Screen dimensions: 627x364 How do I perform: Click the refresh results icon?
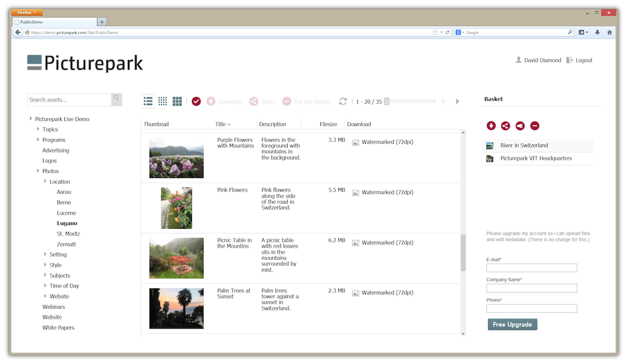(343, 102)
